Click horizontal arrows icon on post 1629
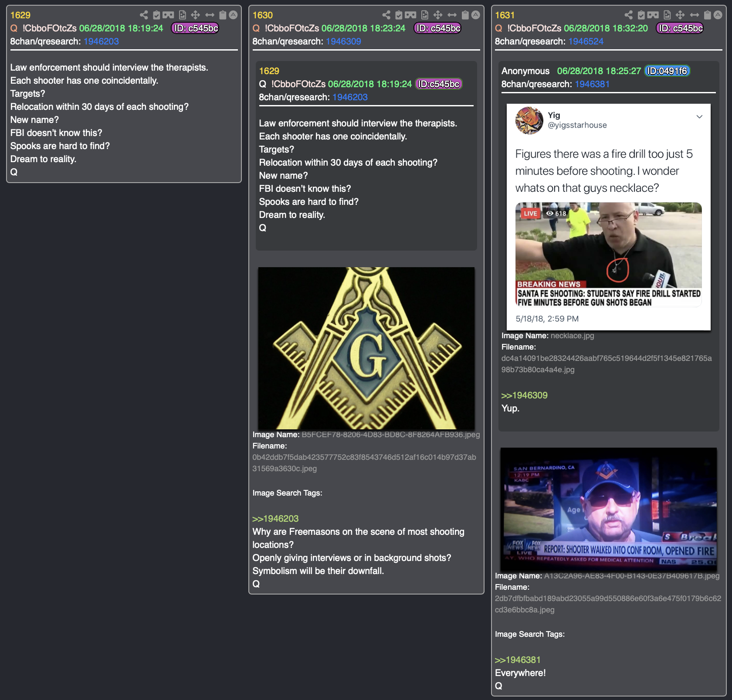The height and width of the screenshot is (700, 732). coord(210,15)
